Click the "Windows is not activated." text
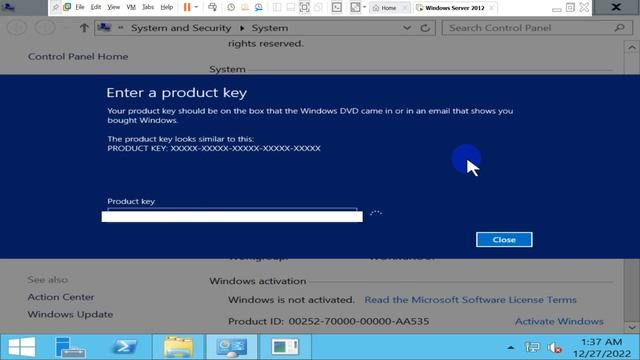 [291, 300]
